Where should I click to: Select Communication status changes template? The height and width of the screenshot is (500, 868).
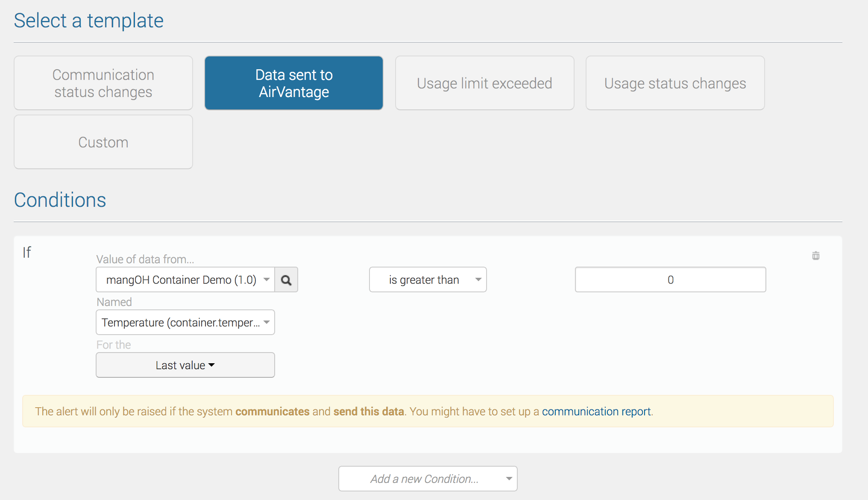(103, 83)
